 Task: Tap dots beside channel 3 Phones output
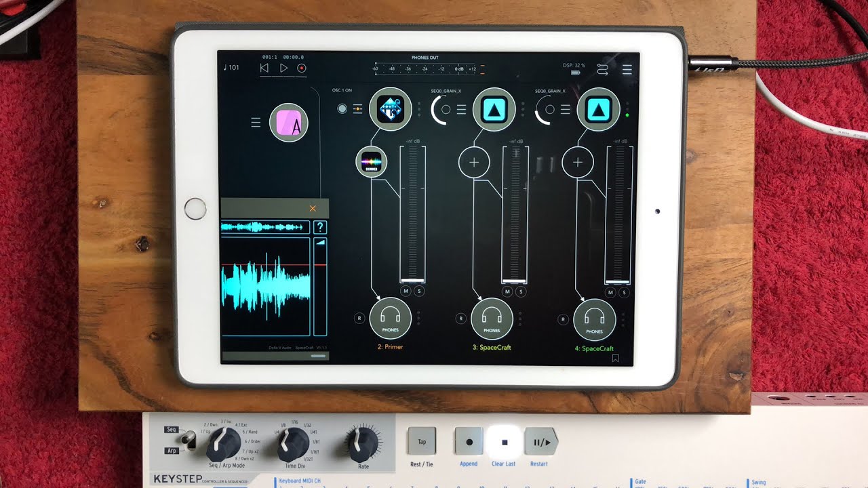(x=520, y=318)
